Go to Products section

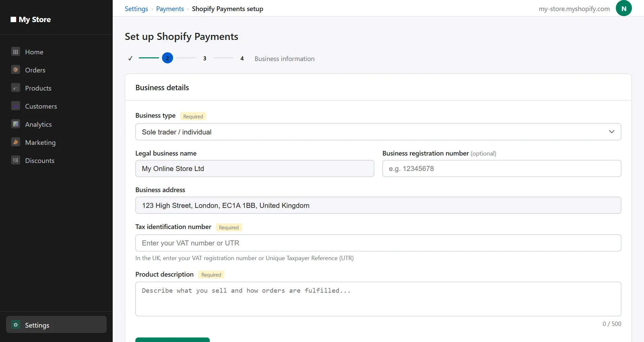[56, 88]
